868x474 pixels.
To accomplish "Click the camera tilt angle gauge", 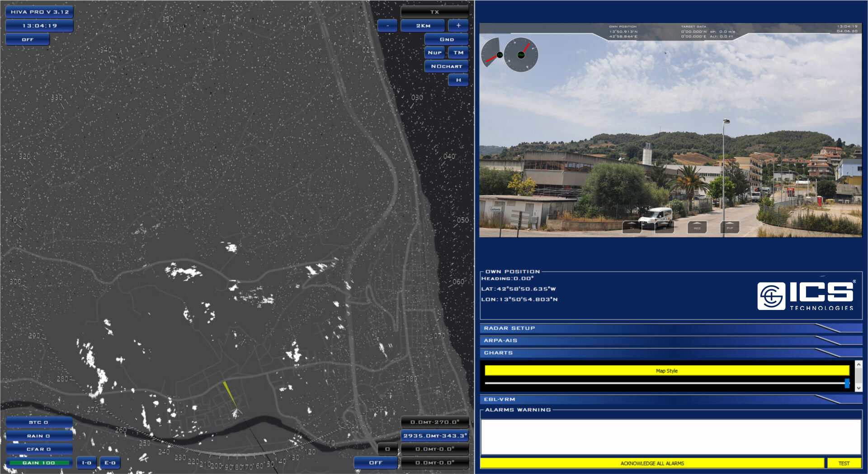I will click(x=491, y=52).
